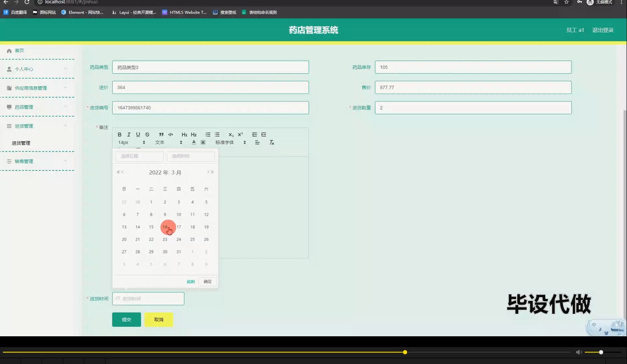Expand the 个人中心 sidebar menu
This screenshot has height=364, width=627.
pyautogui.click(x=37, y=69)
